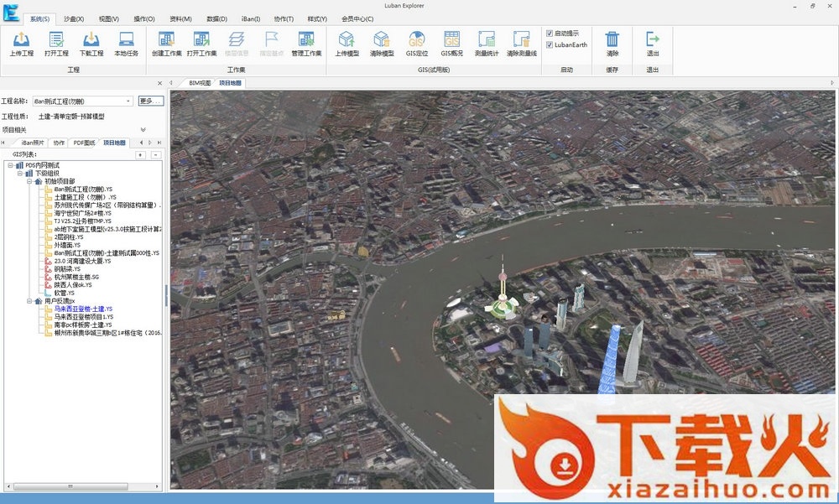This screenshot has width=839, height=504.
Task: Open a project with 打开工程 icon
Action: point(56,39)
